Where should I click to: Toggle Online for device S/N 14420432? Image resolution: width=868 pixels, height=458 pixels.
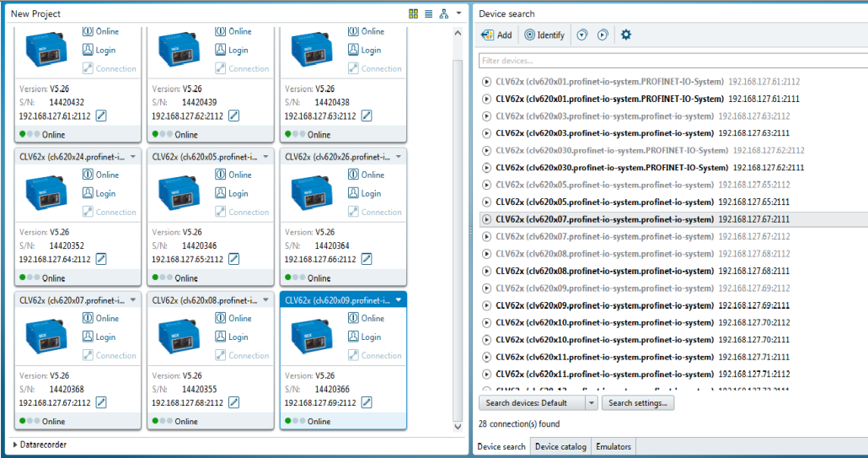[101, 31]
